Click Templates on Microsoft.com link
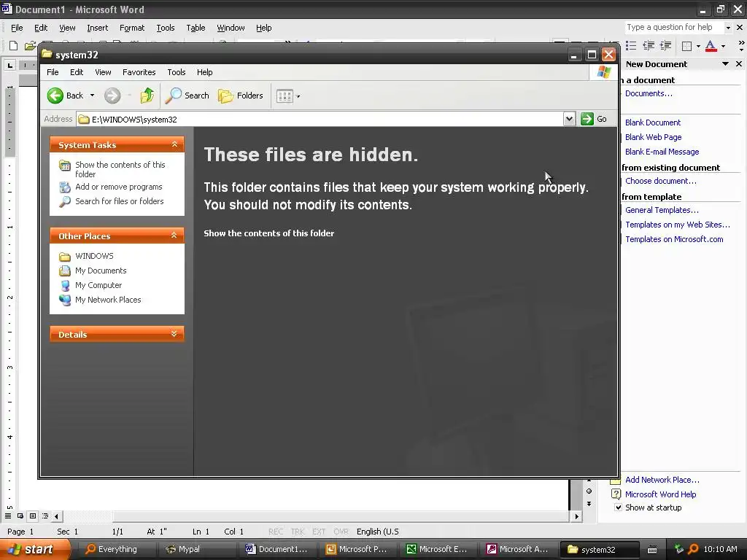 pyautogui.click(x=674, y=239)
